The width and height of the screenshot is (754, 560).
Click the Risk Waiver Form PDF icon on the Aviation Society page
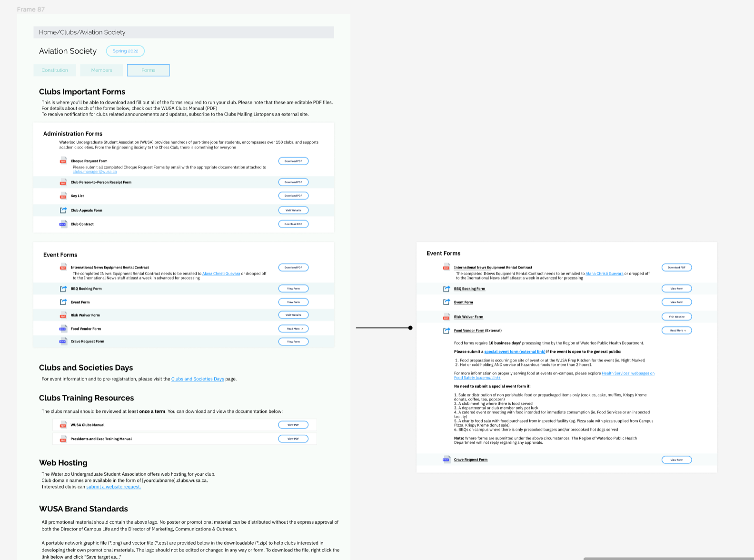pos(63,315)
